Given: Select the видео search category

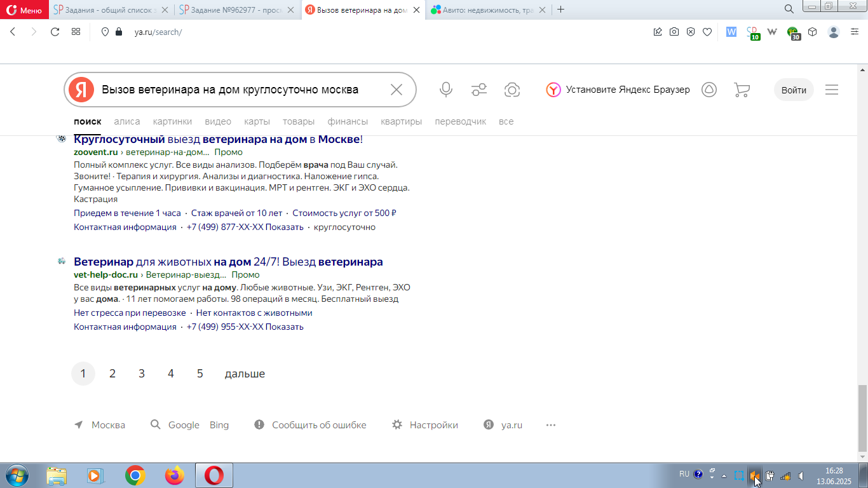Looking at the screenshot, I should (218, 121).
